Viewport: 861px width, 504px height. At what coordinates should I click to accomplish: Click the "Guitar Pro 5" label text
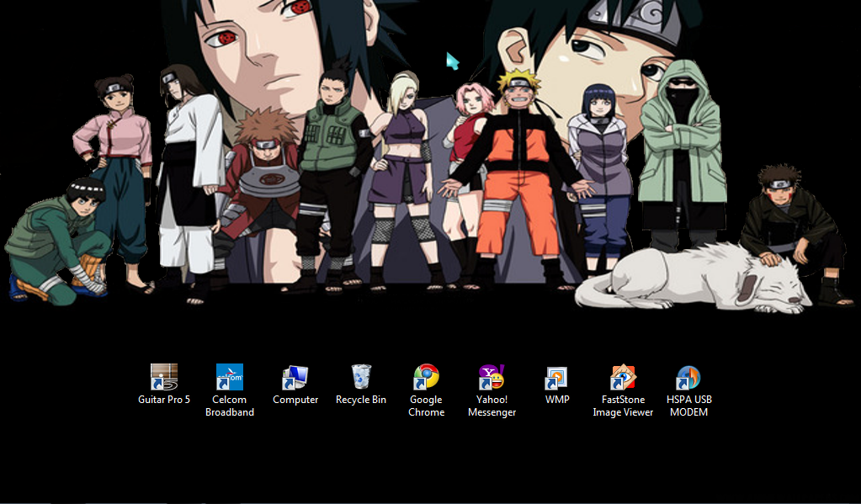(x=164, y=400)
